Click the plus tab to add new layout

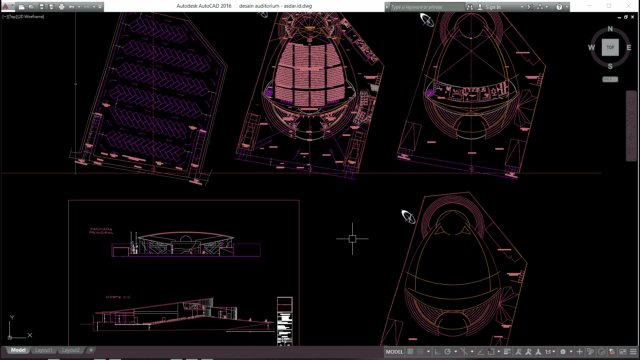point(91,350)
